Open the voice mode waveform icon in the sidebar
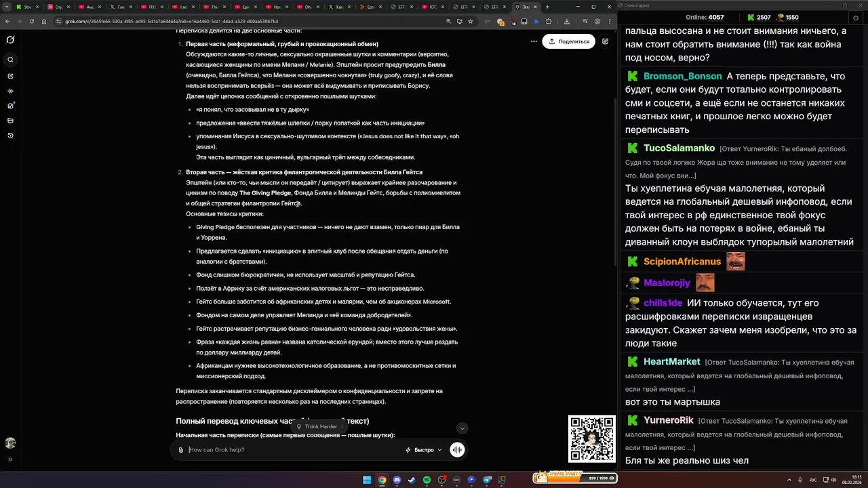868x488 pixels. [10, 91]
